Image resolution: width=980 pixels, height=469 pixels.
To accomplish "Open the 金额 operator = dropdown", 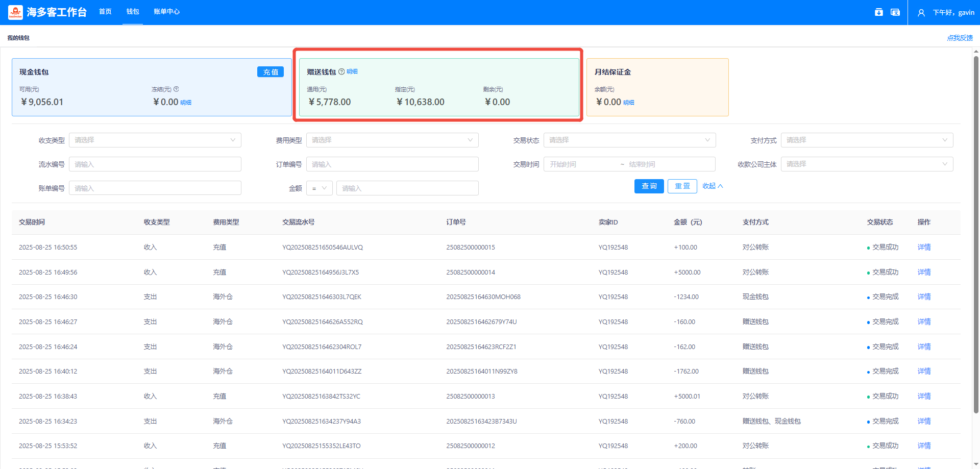I will click(320, 188).
